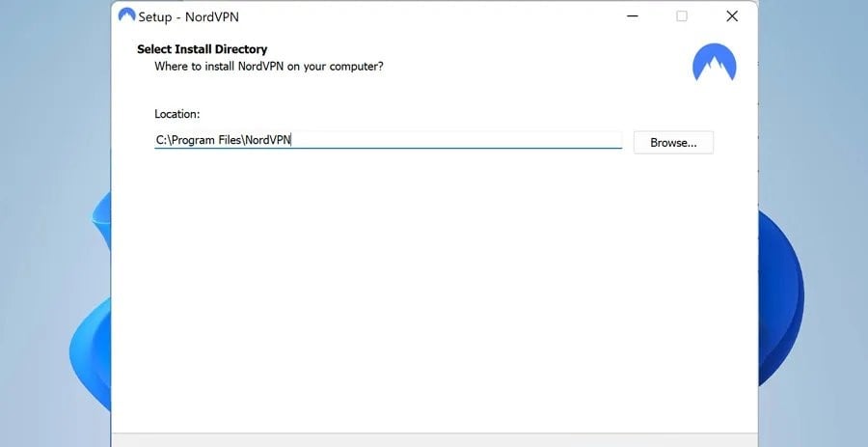Close the NordVPN Setup window
The height and width of the screenshot is (447, 868).
pyautogui.click(x=732, y=16)
